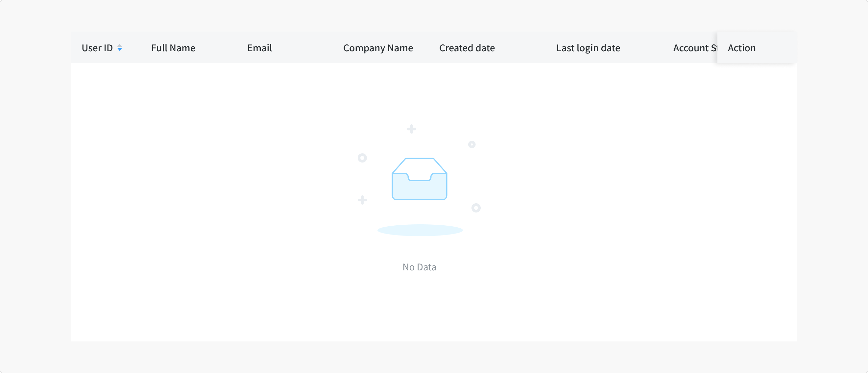Click empty white table body below Action
868x373 pixels.
pos(757,135)
